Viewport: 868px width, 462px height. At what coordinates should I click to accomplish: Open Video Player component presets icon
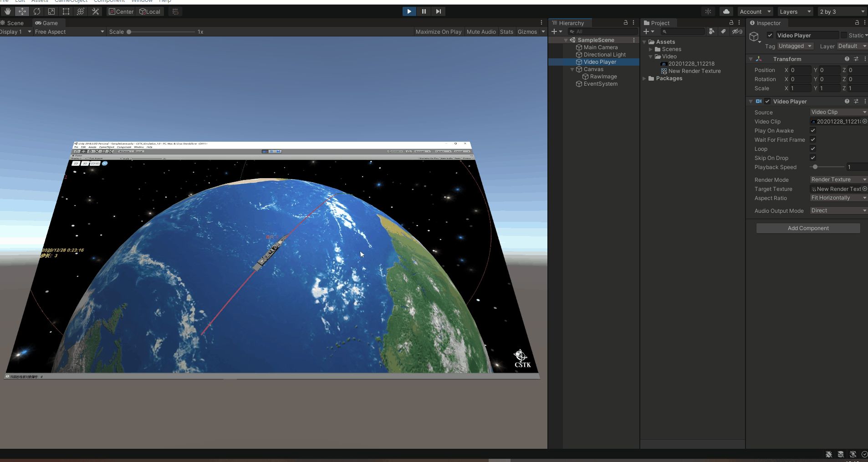856,101
